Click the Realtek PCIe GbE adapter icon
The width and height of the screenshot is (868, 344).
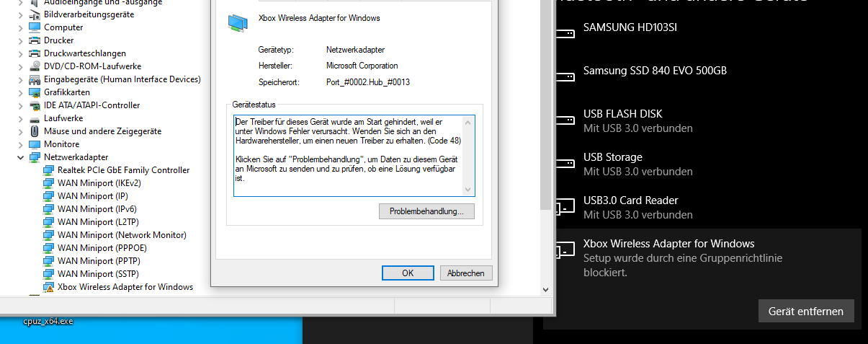pos(48,170)
